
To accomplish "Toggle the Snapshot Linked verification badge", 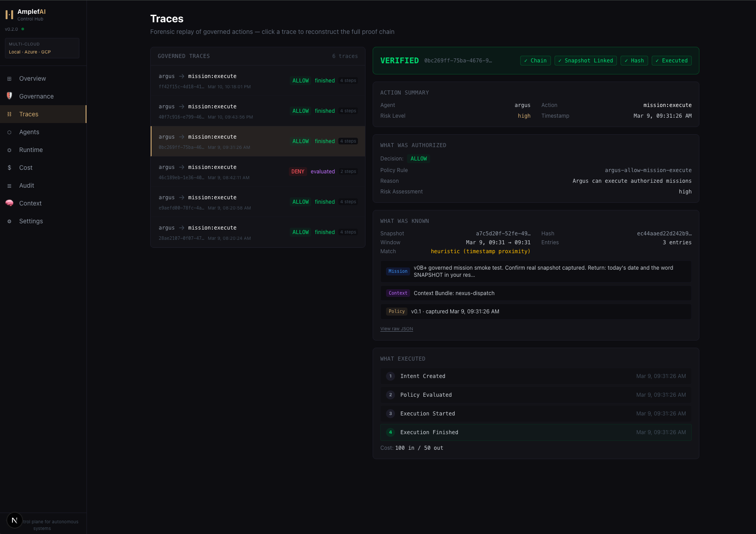I will tap(585, 61).
